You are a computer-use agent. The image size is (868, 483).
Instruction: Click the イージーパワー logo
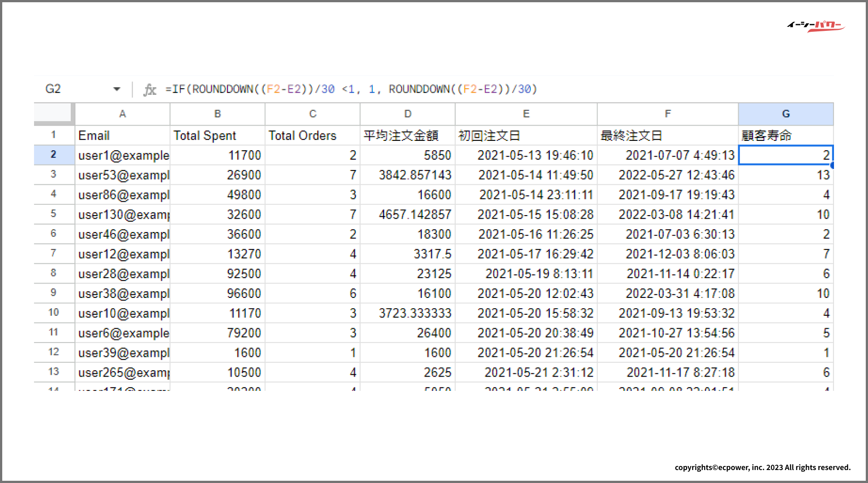(816, 26)
